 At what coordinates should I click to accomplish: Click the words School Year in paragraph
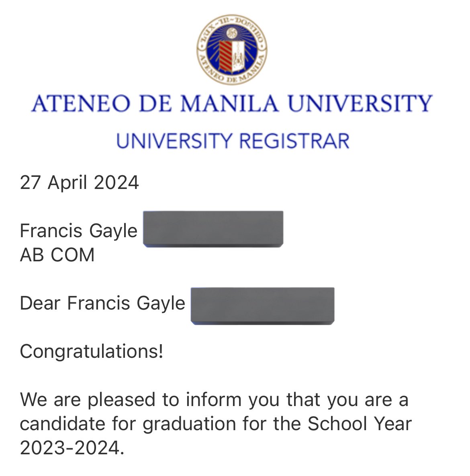point(360,423)
